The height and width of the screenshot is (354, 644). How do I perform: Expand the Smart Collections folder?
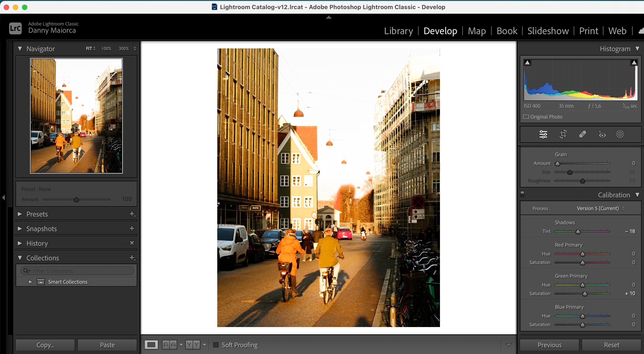[x=30, y=282]
